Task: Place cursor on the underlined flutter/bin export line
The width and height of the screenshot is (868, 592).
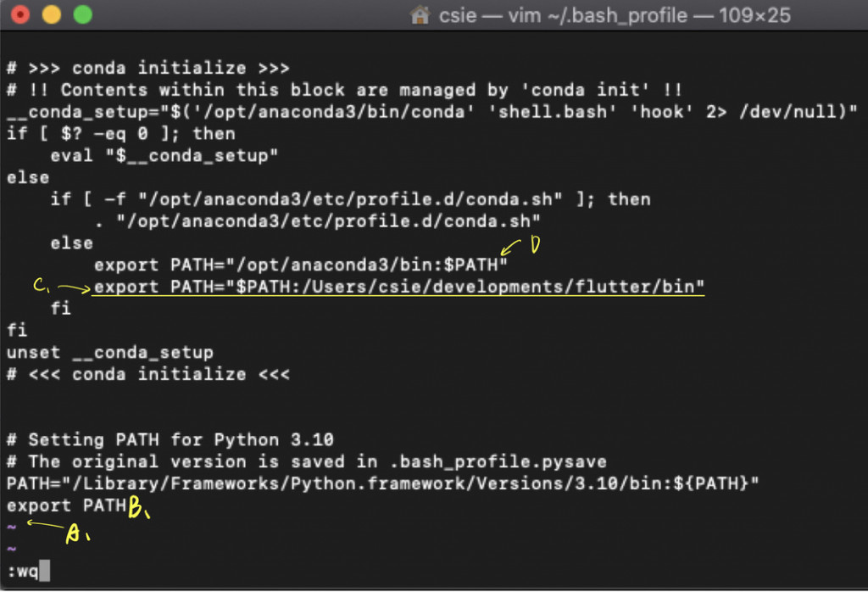Action: 398,287
